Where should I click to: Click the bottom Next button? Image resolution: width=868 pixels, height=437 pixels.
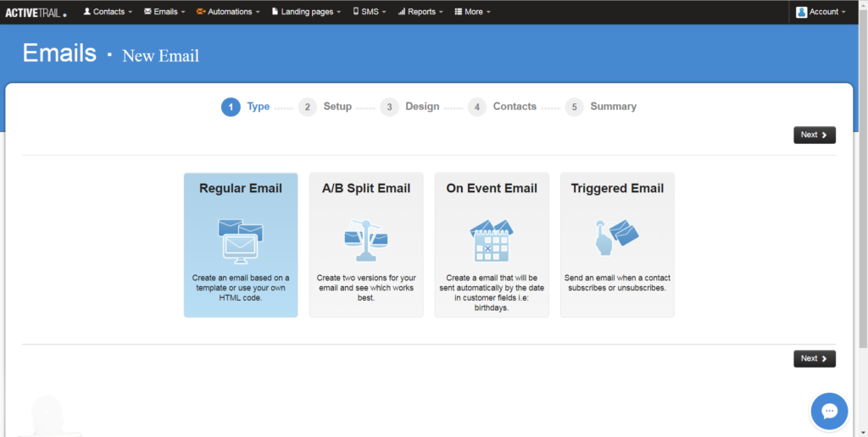(x=815, y=358)
